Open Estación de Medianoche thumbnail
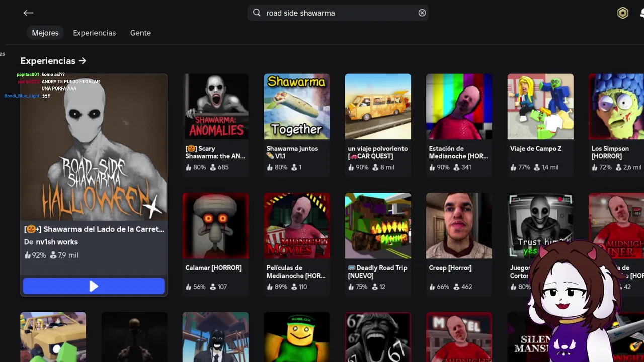This screenshot has width=644, height=362. 459,107
